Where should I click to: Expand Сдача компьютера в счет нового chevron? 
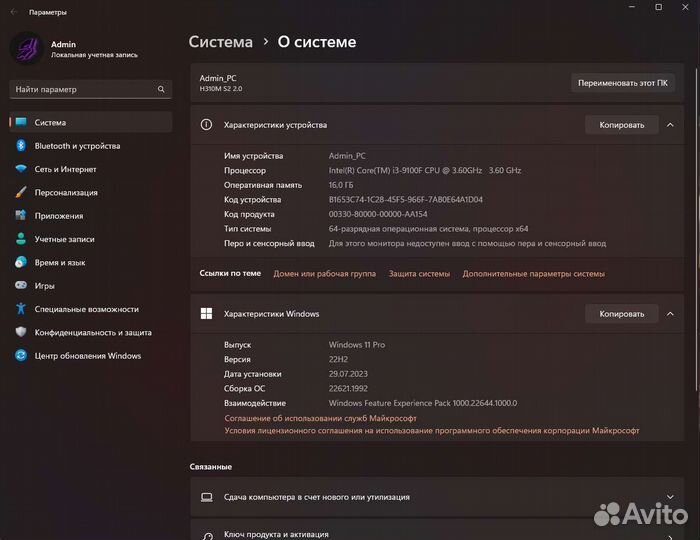tap(670, 497)
